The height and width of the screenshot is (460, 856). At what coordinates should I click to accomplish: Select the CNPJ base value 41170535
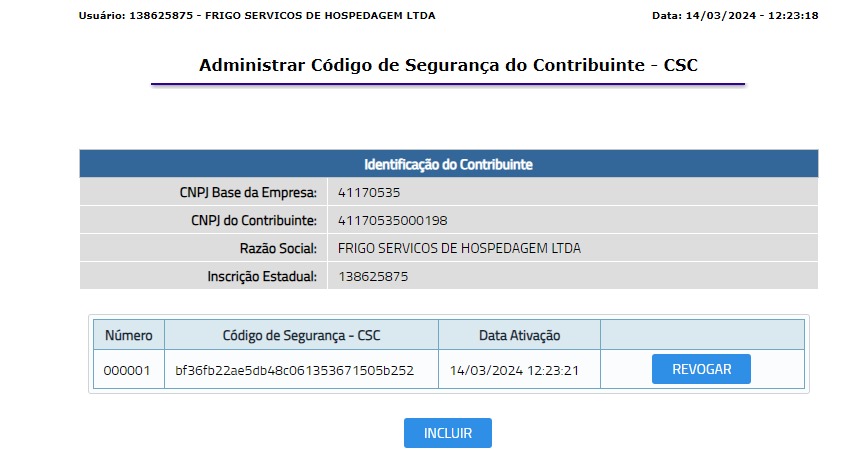click(369, 192)
